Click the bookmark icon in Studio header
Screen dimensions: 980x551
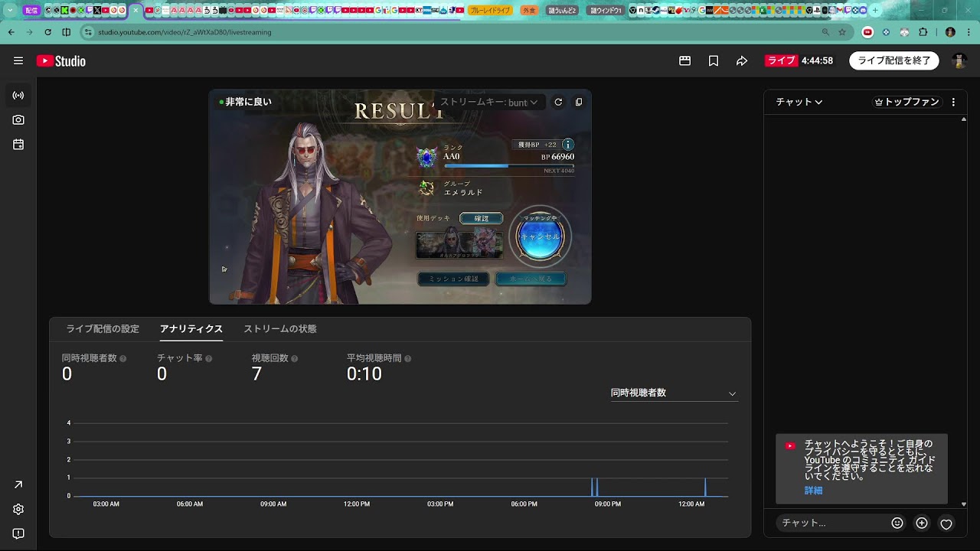(714, 61)
